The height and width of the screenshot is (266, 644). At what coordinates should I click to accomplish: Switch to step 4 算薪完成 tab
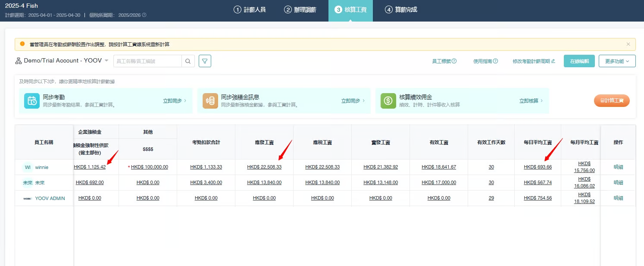point(401,9)
